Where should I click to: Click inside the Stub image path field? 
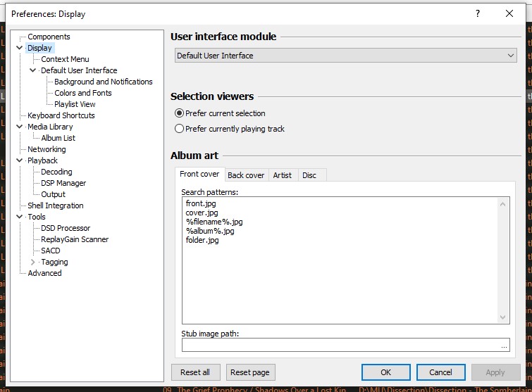point(338,346)
